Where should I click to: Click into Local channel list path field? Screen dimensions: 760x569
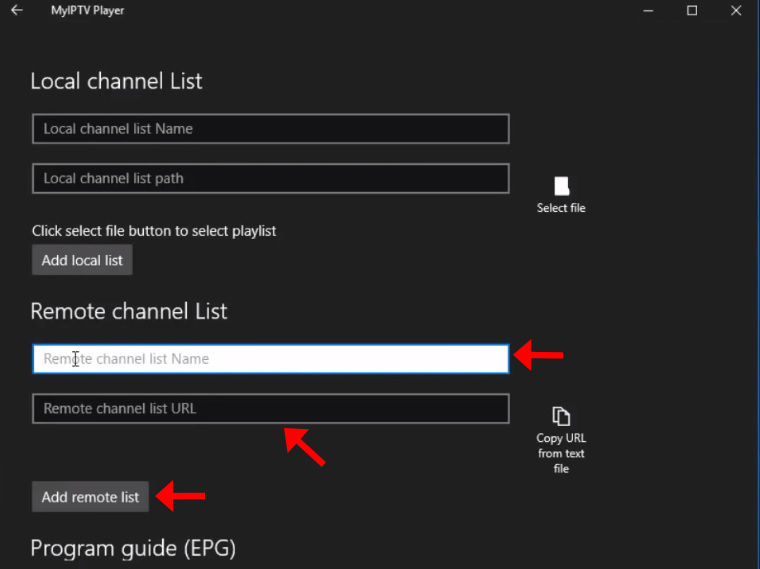point(270,179)
